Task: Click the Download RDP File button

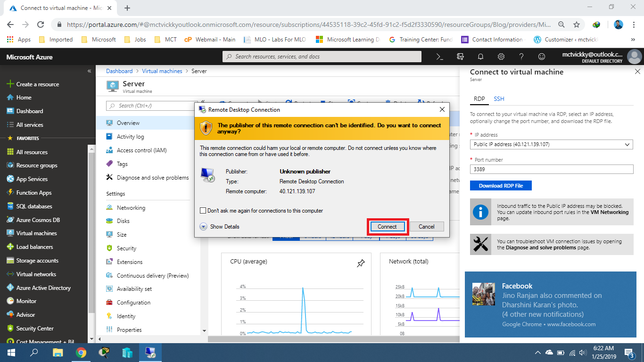Action: (x=501, y=186)
